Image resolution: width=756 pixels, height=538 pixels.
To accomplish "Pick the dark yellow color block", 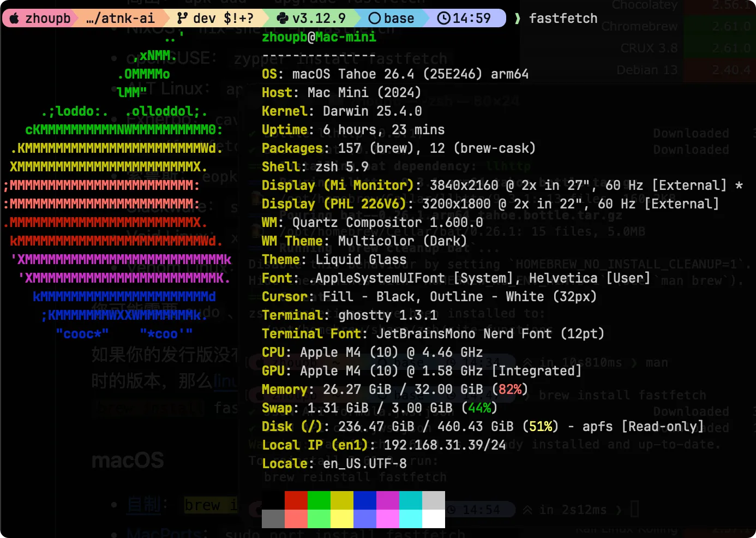I will [342, 500].
